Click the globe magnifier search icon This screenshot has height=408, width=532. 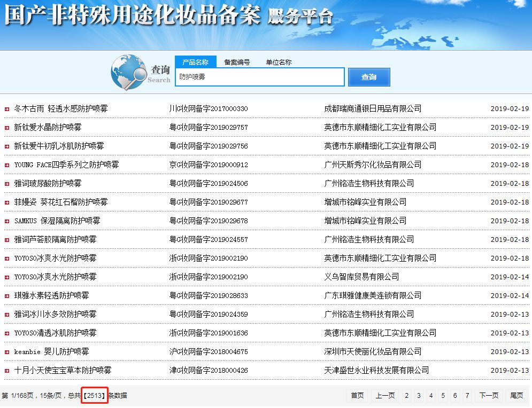click(129, 72)
